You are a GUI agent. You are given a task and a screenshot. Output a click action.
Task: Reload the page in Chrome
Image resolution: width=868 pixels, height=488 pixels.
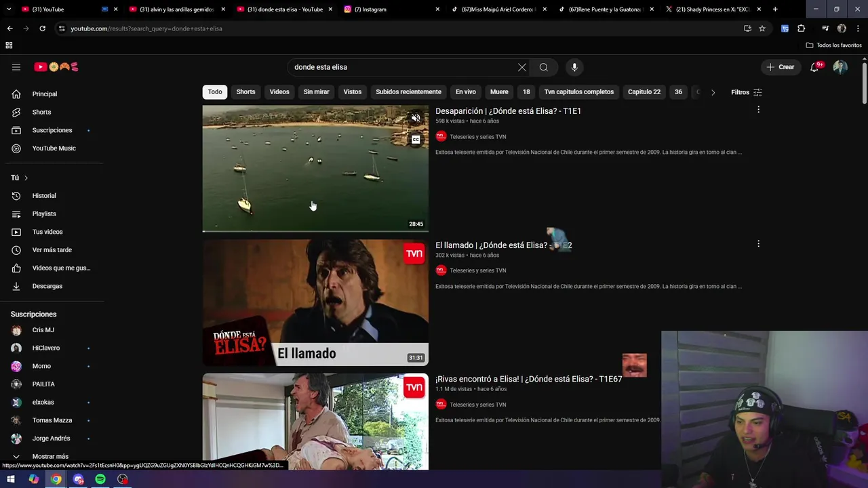[x=42, y=28]
